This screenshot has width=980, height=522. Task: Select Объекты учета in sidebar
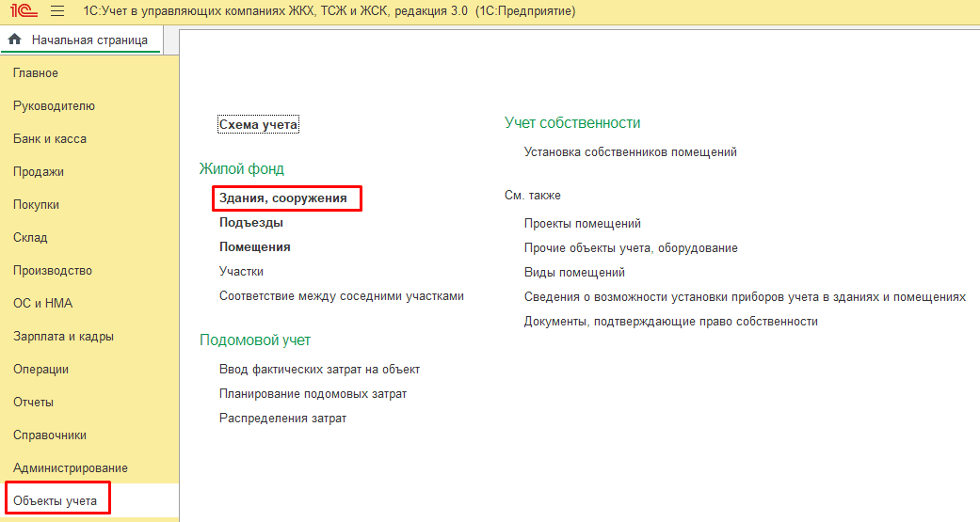point(56,501)
